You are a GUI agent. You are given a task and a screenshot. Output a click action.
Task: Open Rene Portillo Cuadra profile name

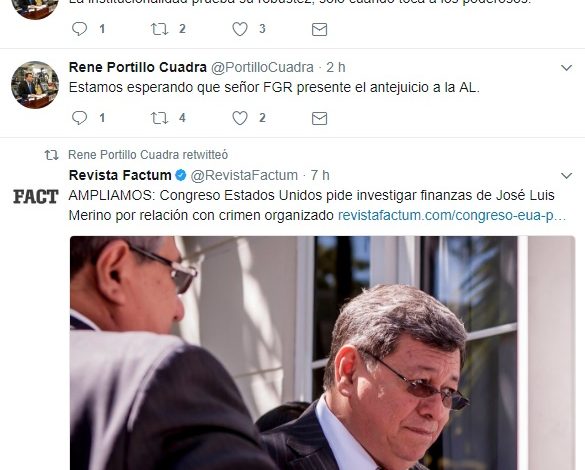[138, 67]
